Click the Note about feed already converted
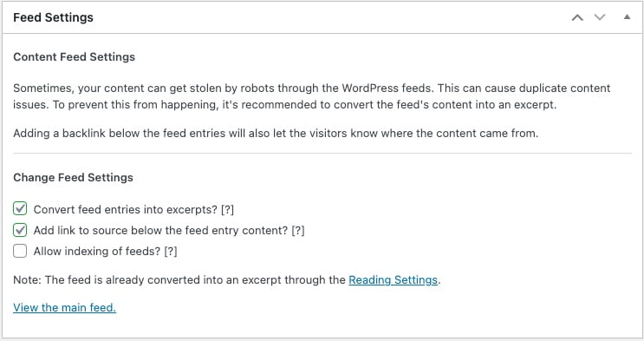Image resolution: width=644 pixels, height=341 pixels. pyautogui.click(x=227, y=280)
